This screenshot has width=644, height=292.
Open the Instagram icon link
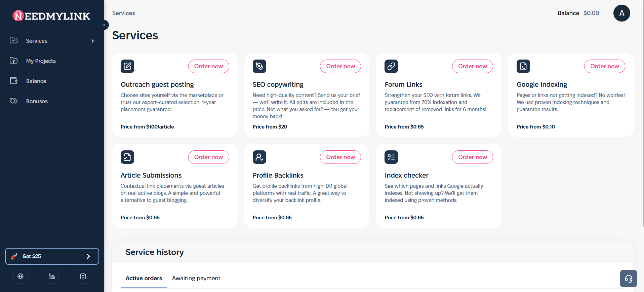point(83,277)
